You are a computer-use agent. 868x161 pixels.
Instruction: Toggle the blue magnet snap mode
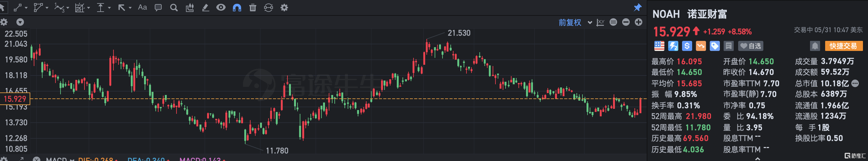[237, 8]
